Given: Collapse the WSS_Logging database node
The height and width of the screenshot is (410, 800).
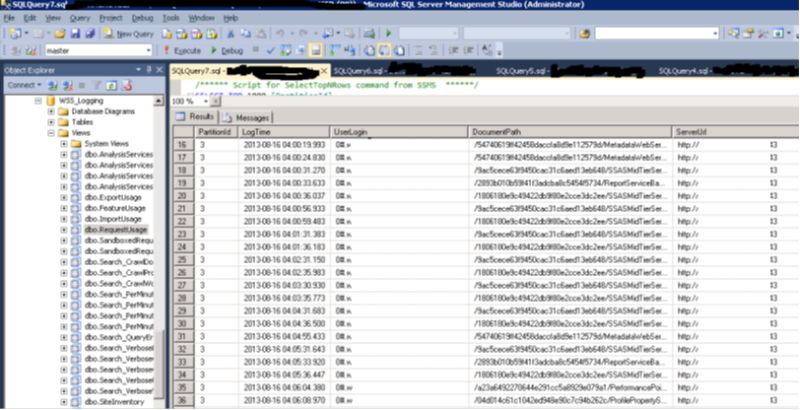Looking at the screenshot, I should click(x=38, y=100).
